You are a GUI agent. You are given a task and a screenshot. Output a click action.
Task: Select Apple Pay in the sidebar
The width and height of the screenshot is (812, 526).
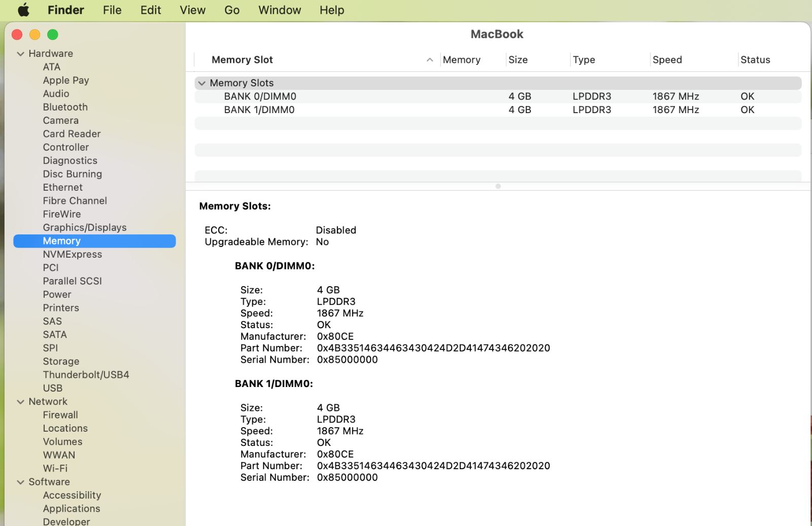(x=66, y=80)
